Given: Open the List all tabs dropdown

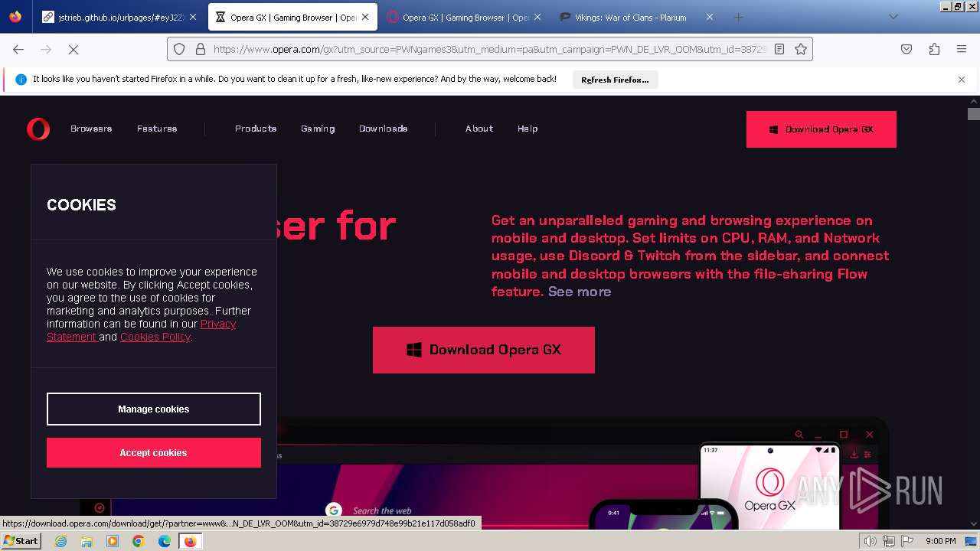Looking at the screenshot, I should (x=893, y=17).
